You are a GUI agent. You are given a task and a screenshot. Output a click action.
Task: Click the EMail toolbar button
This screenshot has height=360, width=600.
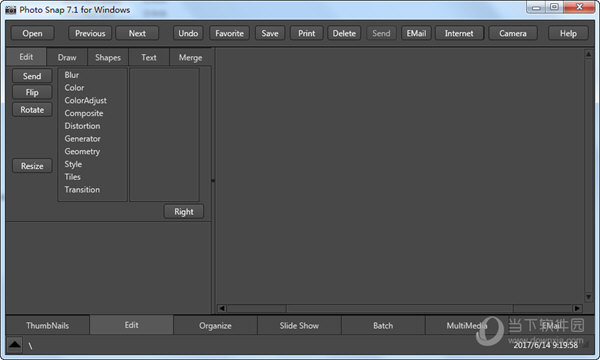416,34
